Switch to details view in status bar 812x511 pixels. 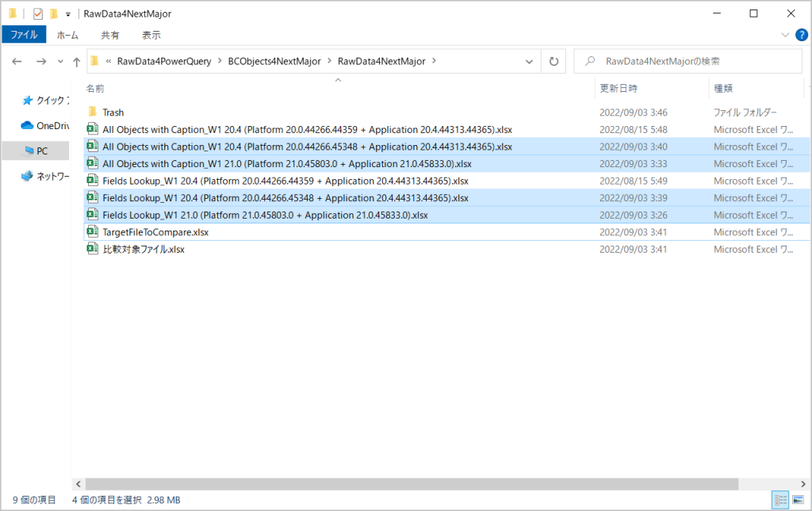(780, 500)
